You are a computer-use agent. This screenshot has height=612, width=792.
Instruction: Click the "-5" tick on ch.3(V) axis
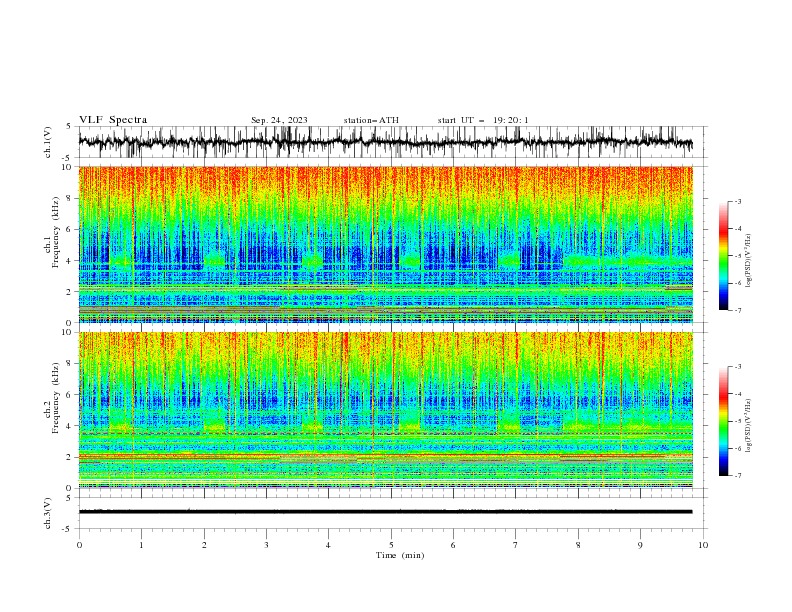pyautogui.click(x=67, y=529)
